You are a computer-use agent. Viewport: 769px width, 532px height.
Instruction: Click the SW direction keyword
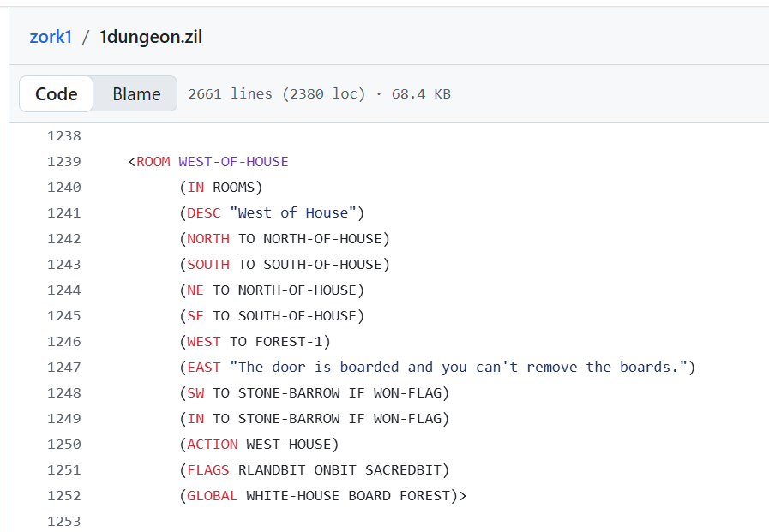coord(195,393)
